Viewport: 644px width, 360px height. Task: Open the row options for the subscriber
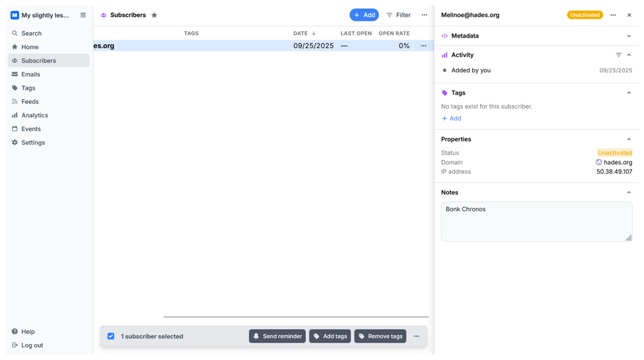click(423, 46)
